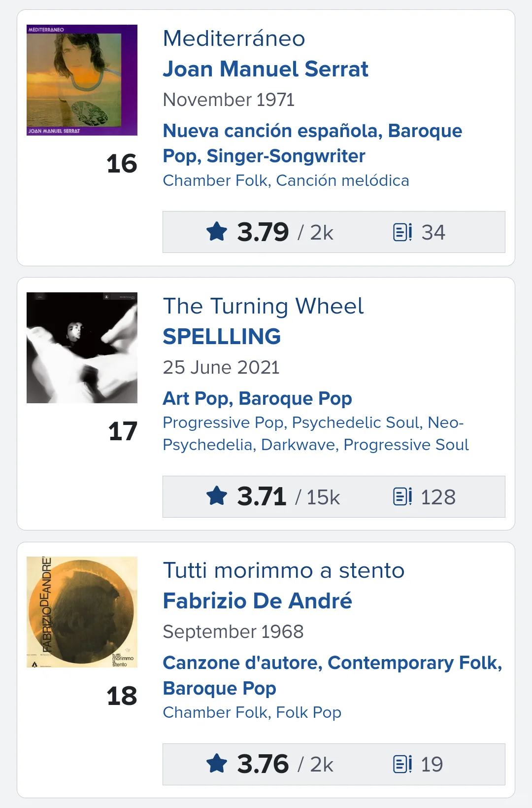The image size is (532, 808).
Task: Open the Tutti morimmo a stento cover
Action: pos(82,612)
